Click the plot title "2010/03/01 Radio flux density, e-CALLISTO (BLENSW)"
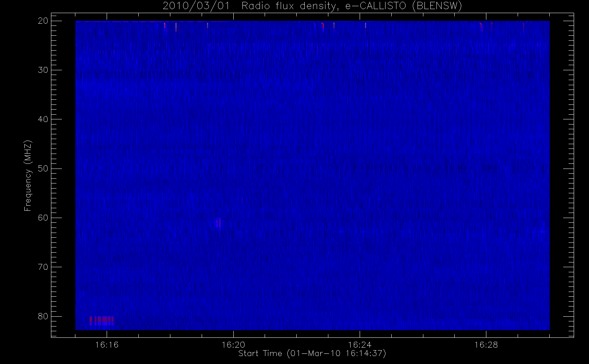Screen dimensions: 589x364 click(x=312, y=6)
